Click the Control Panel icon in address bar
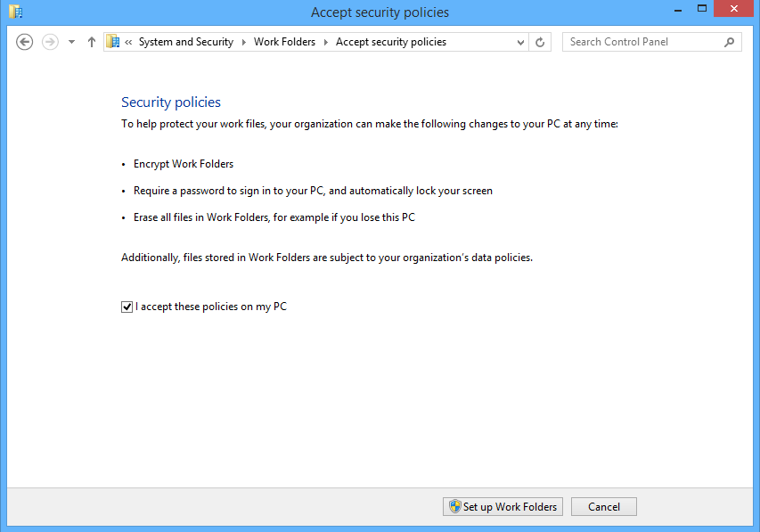The width and height of the screenshot is (760, 532). 113,41
